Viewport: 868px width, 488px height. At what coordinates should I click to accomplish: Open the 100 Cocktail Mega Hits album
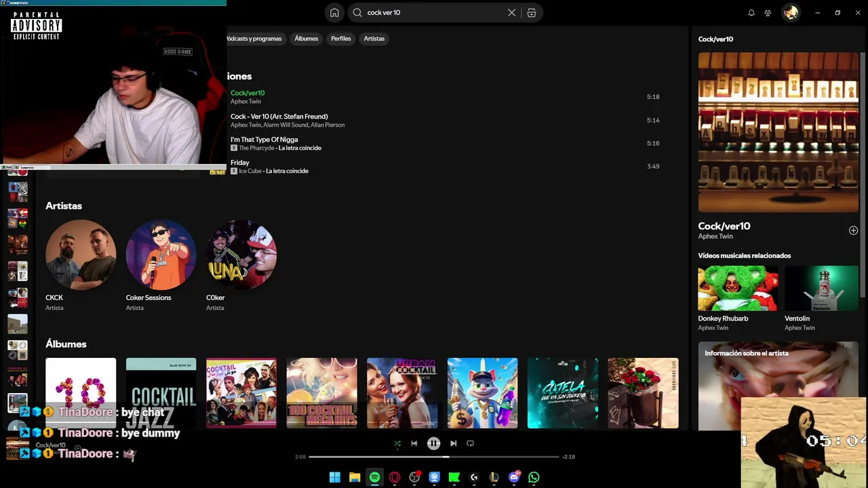coord(321,393)
